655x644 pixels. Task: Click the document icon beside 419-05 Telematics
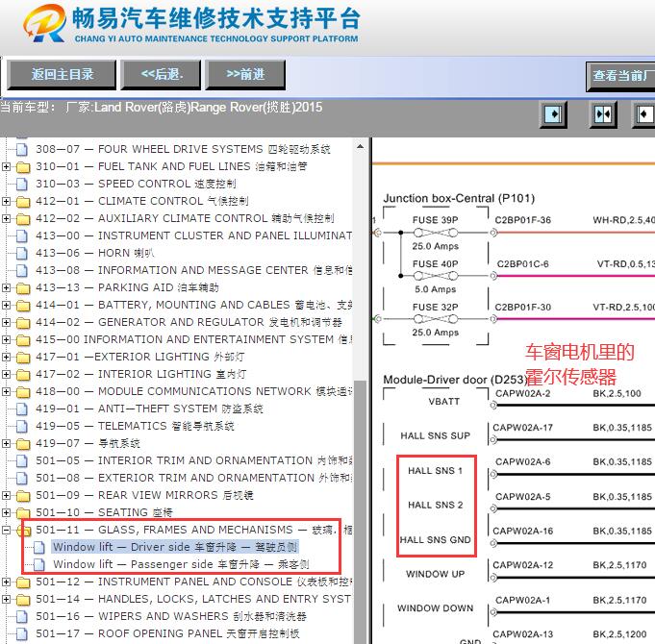pyautogui.click(x=22, y=426)
